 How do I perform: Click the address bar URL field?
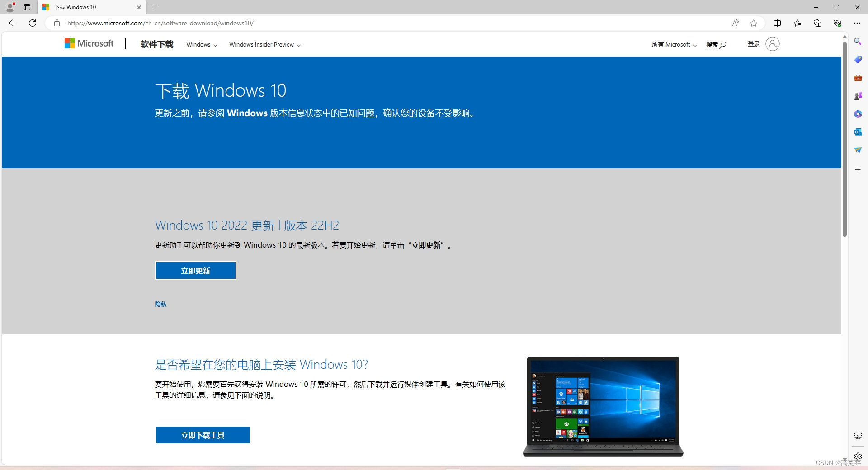(393, 23)
